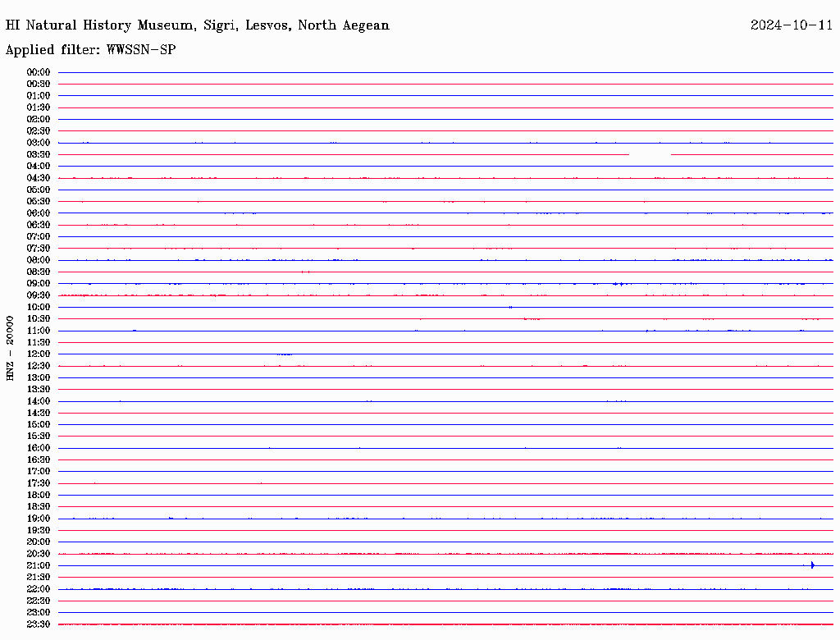
Task: Click the 23:00 time label
Action: [x=39, y=612]
